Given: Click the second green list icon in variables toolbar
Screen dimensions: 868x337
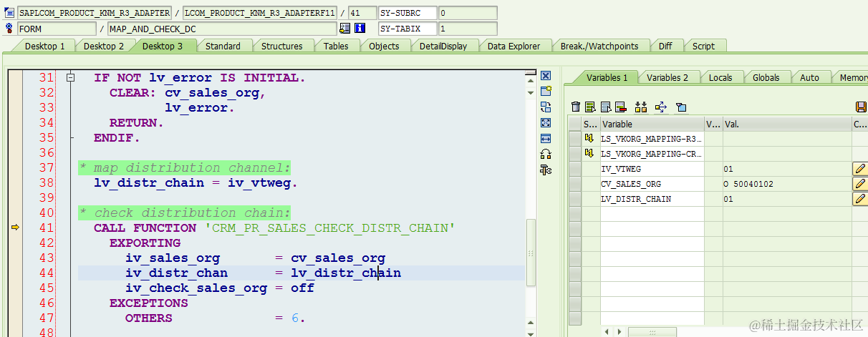Looking at the screenshot, I should (606, 107).
